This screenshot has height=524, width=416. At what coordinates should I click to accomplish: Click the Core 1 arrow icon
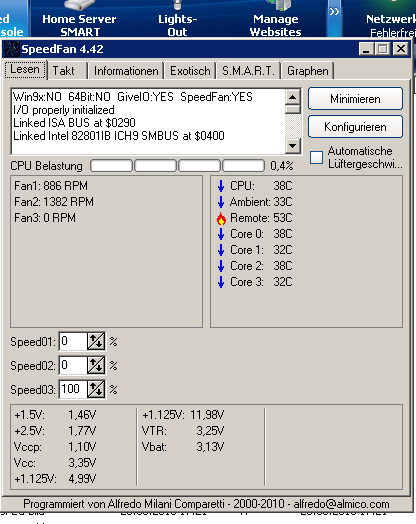coord(221,250)
